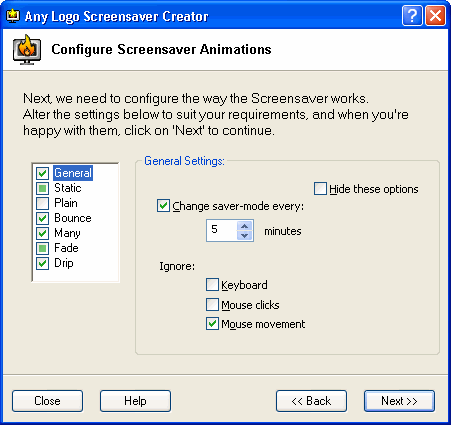Toggle the Static animation checkbox
Viewport: 451px width, 425px height.
(43, 188)
